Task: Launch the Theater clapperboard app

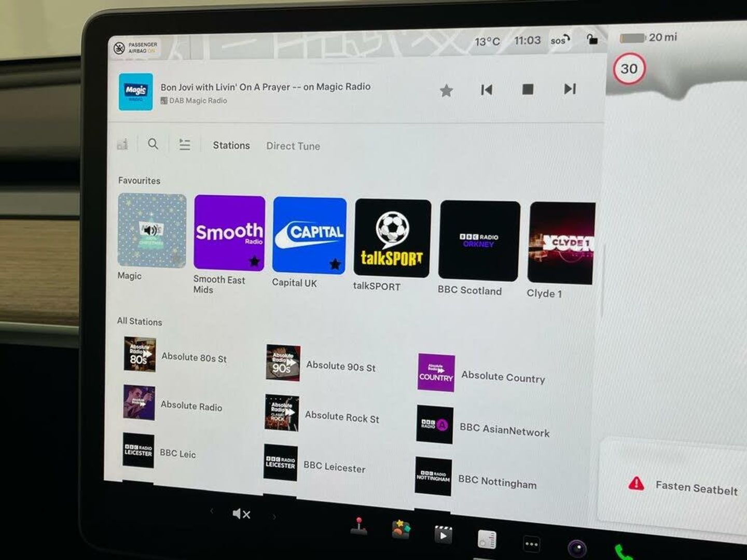Action: (x=442, y=535)
